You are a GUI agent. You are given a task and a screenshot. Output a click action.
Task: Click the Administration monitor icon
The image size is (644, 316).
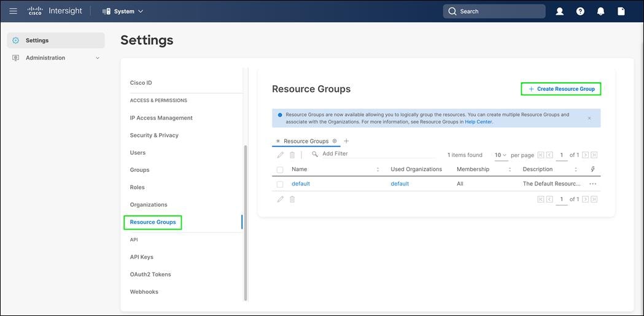coord(15,58)
